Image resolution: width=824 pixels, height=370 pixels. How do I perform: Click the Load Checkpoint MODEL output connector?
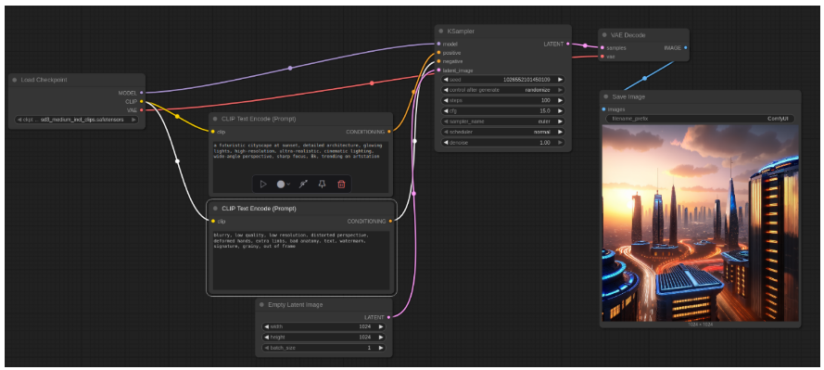pos(141,92)
